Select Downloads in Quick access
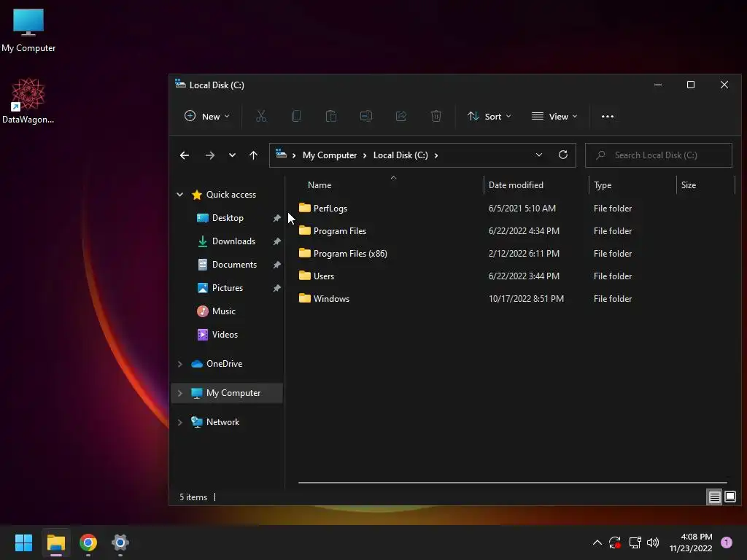Image resolution: width=747 pixels, height=560 pixels. 233,241
